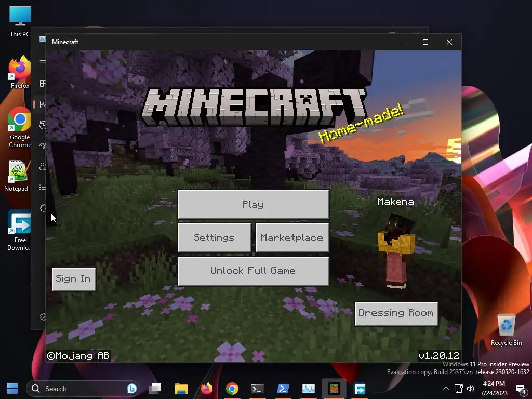This screenshot has height=399, width=532.
Task: Open Bing chat icon in search box
Action: 131,389
